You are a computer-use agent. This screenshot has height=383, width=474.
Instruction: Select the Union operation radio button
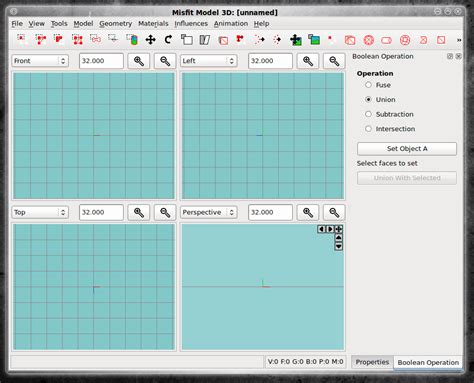tap(368, 99)
